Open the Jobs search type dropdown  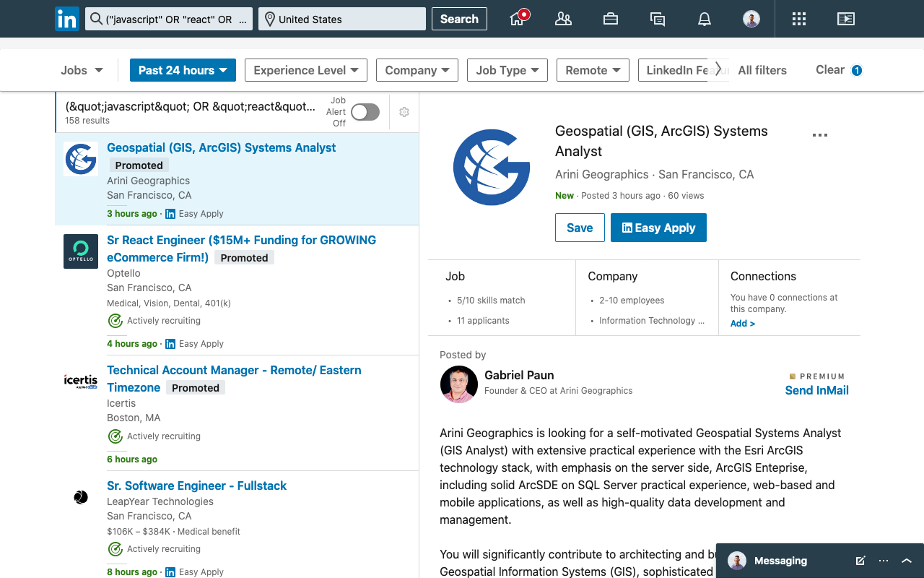click(82, 70)
